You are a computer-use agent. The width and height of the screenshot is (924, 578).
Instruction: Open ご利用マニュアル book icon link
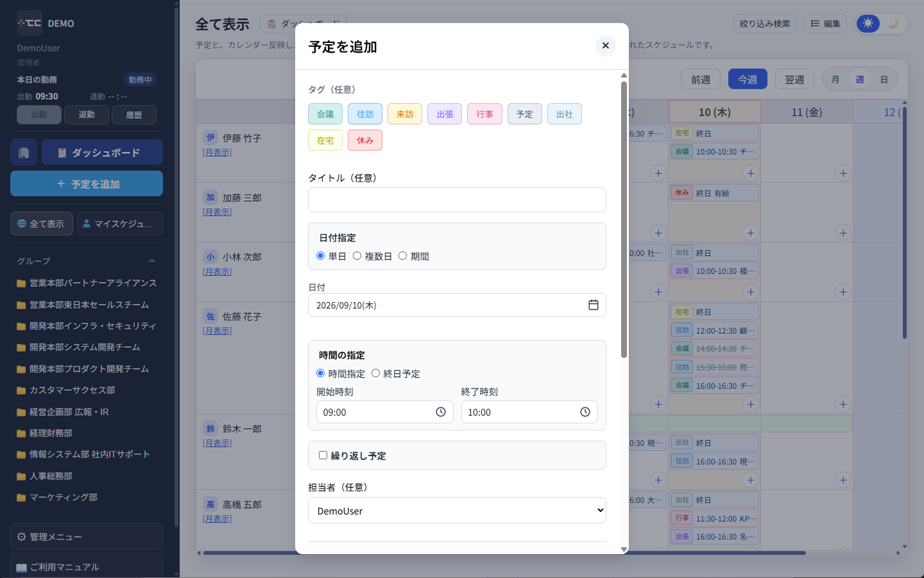coord(87,567)
